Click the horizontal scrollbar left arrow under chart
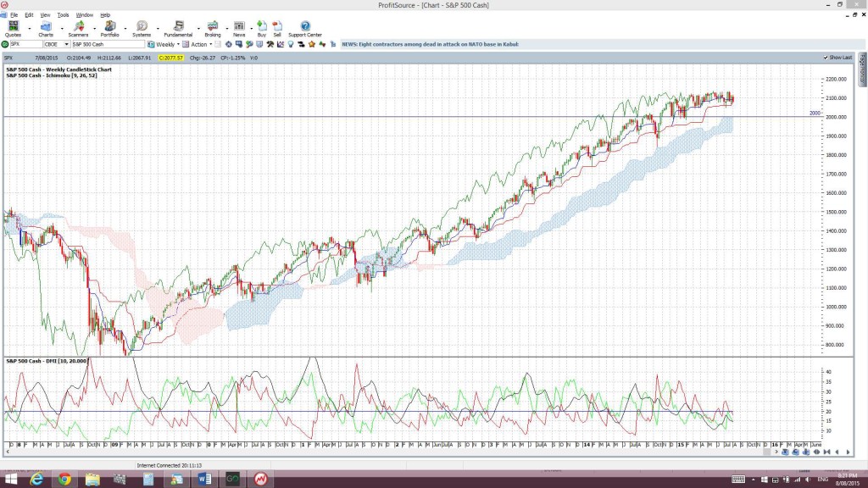Viewport: 868px width, 488px height. [x=7, y=452]
